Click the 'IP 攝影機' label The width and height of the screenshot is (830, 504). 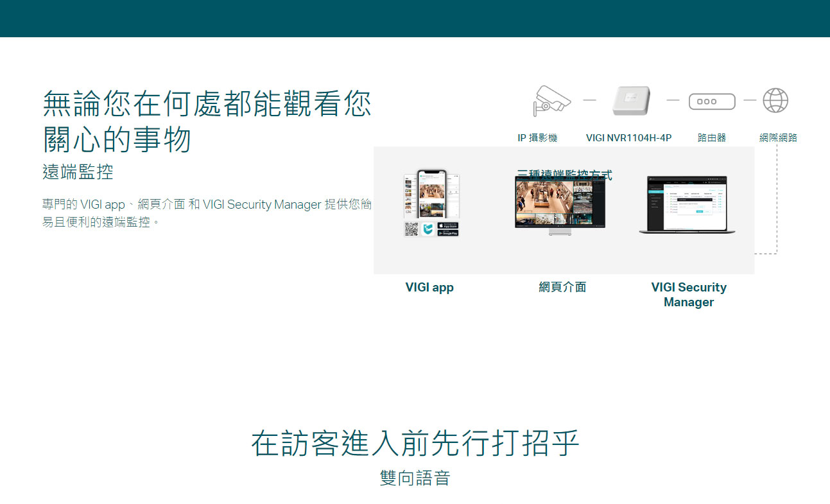tap(537, 138)
